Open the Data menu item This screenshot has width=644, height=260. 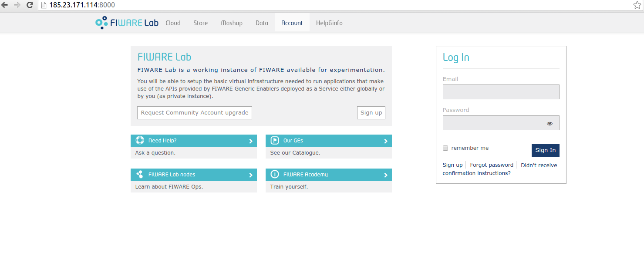[262, 23]
